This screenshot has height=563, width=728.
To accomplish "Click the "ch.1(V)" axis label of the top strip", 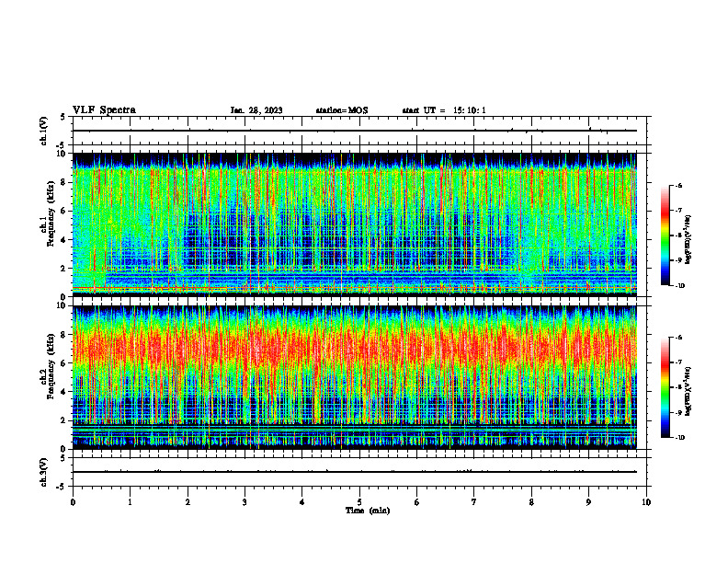I will [44, 131].
